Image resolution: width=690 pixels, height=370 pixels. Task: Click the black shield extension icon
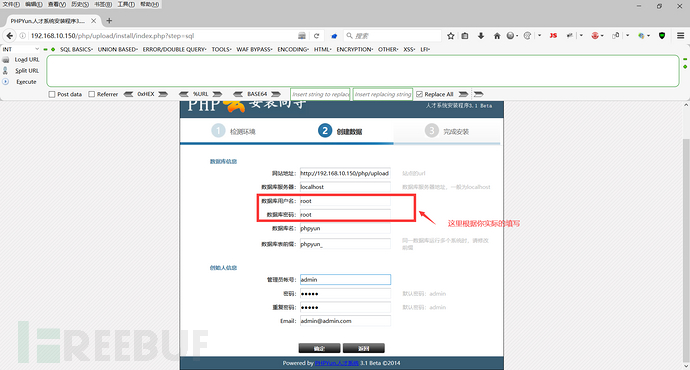click(x=662, y=36)
